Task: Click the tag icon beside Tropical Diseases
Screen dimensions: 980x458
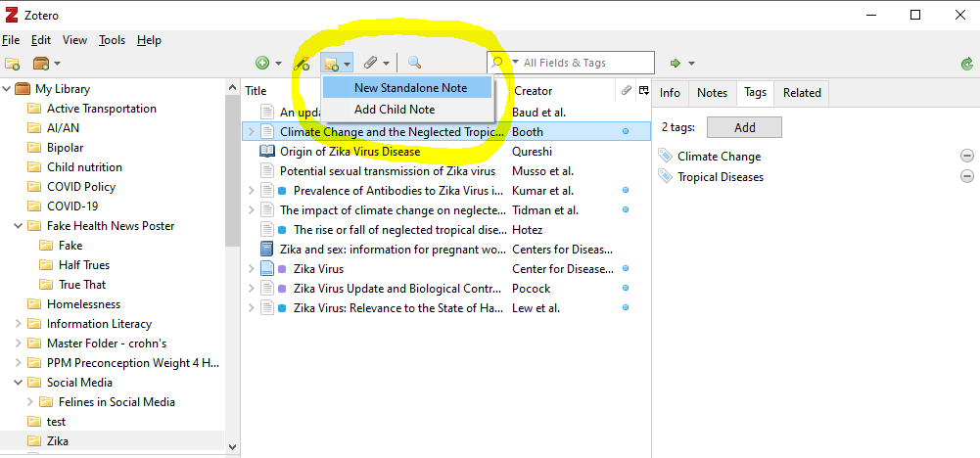Action: tap(667, 177)
